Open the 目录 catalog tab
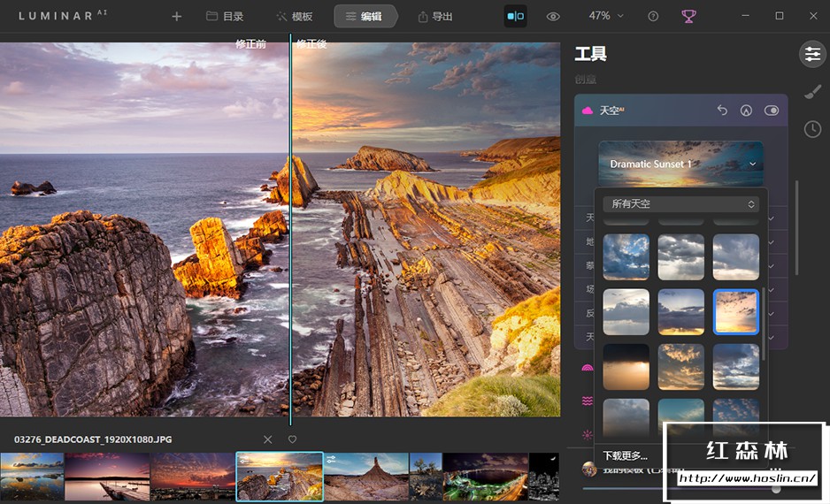The width and height of the screenshot is (830, 504). click(225, 17)
